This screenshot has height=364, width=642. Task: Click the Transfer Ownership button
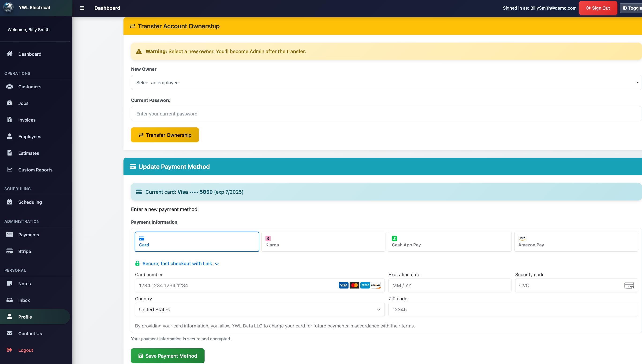(x=165, y=135)
